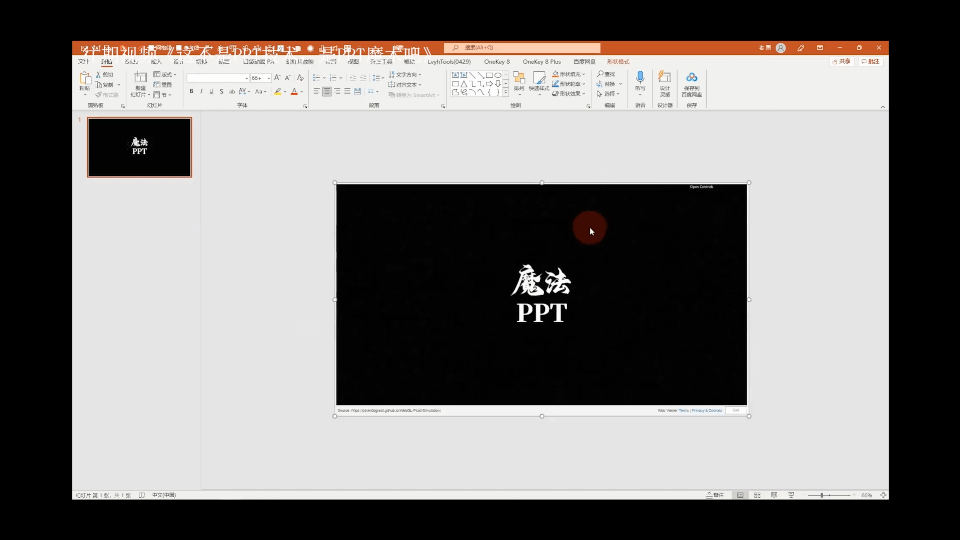Viewport: 960px width, 540px height.
Task: Switch to Normal view icon
Action: 740,495
